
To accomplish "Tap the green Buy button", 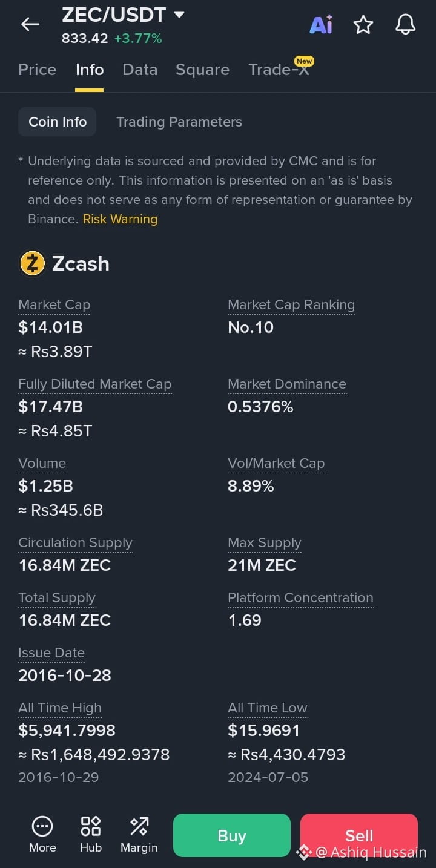I will coord(232,835).
